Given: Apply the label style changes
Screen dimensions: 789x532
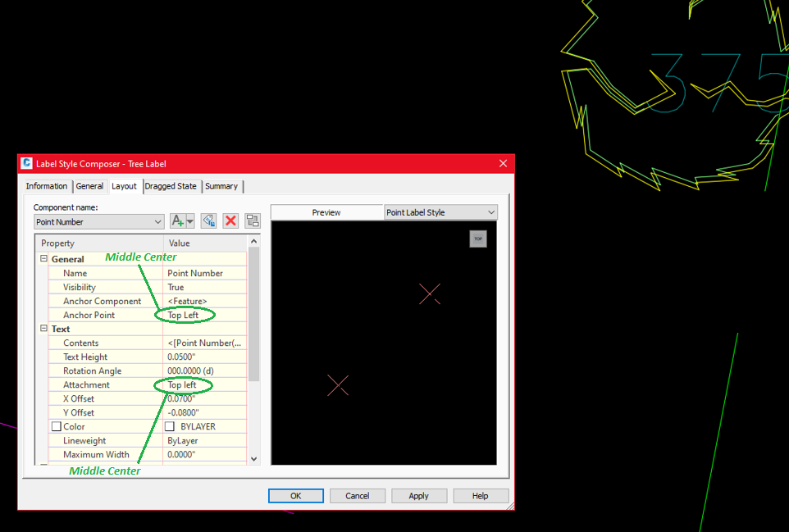Looking at the screenshot, I should [x=418, y=495].
